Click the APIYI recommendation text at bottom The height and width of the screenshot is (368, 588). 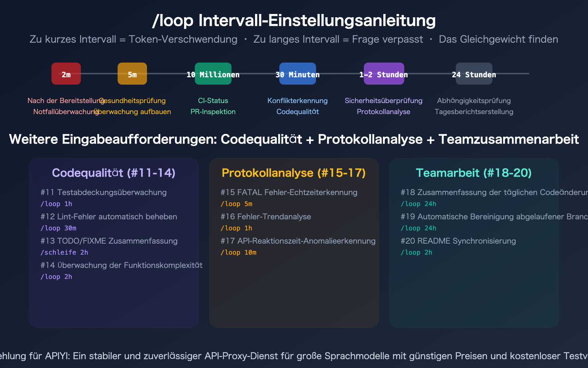click(x=294, y=356)
